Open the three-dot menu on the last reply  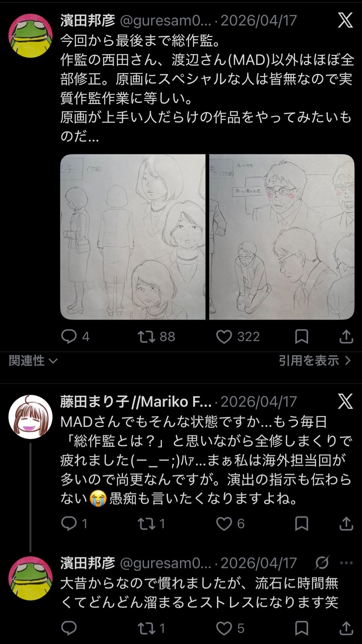(x=346, y=563)
